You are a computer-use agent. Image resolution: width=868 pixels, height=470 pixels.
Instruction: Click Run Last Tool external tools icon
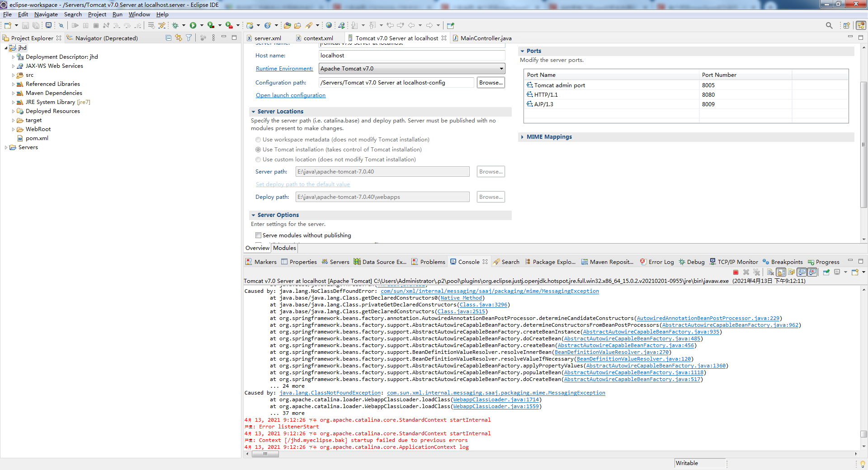click(229, 25)
